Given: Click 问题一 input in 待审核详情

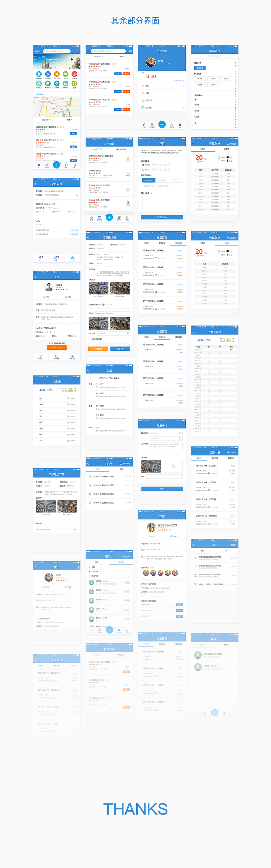Looking at the screenshot, I should click(112, 313).
